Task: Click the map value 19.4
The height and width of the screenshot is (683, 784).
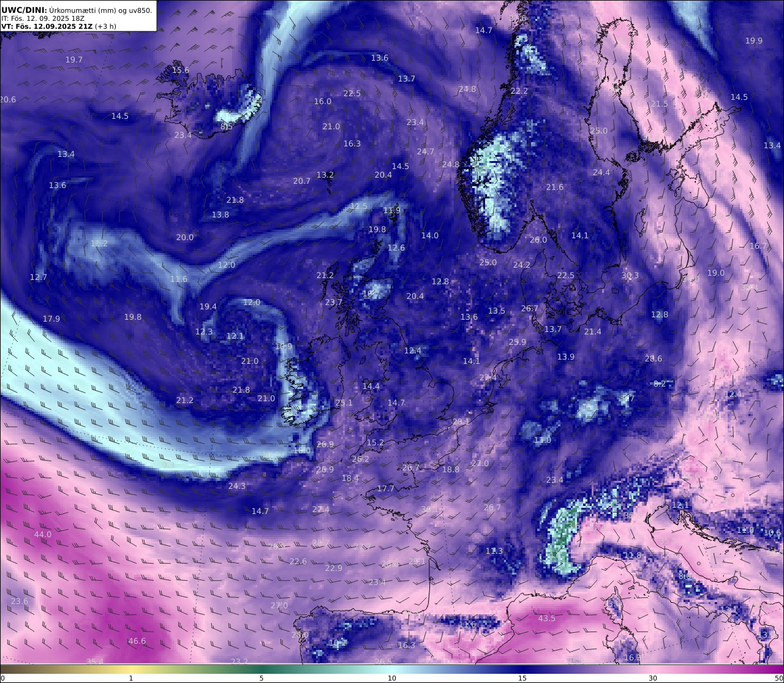Action: point(208,307)
